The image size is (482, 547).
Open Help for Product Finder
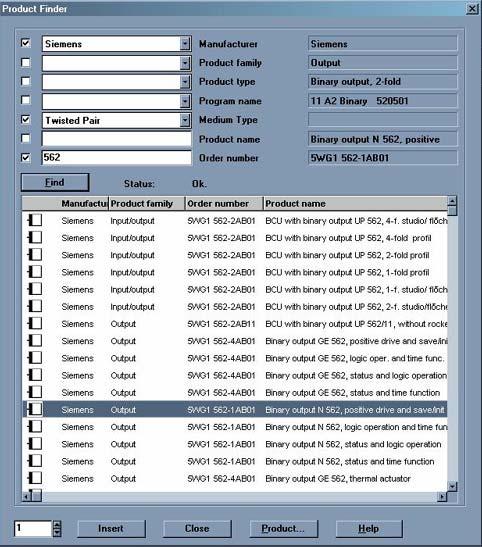[x=369, y=529]
